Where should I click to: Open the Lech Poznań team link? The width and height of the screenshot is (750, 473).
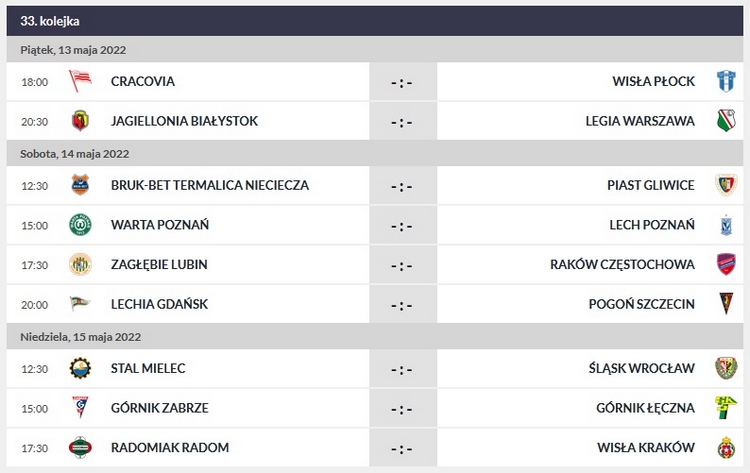pos(652,225)
